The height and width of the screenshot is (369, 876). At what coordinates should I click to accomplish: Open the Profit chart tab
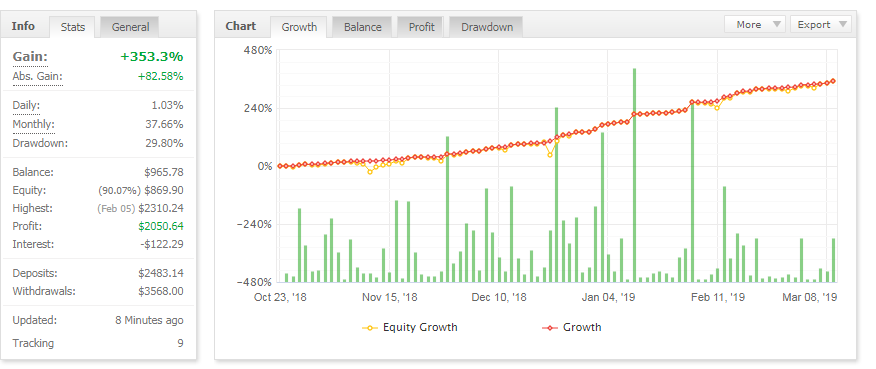click(x=421, y=27)
